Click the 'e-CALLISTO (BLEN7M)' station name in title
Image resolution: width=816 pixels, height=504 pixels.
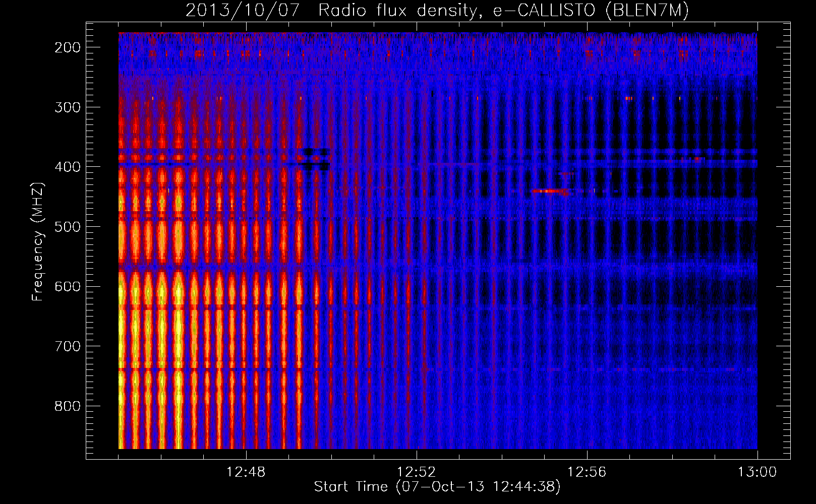pyautogui.click(x=591, y=11)
